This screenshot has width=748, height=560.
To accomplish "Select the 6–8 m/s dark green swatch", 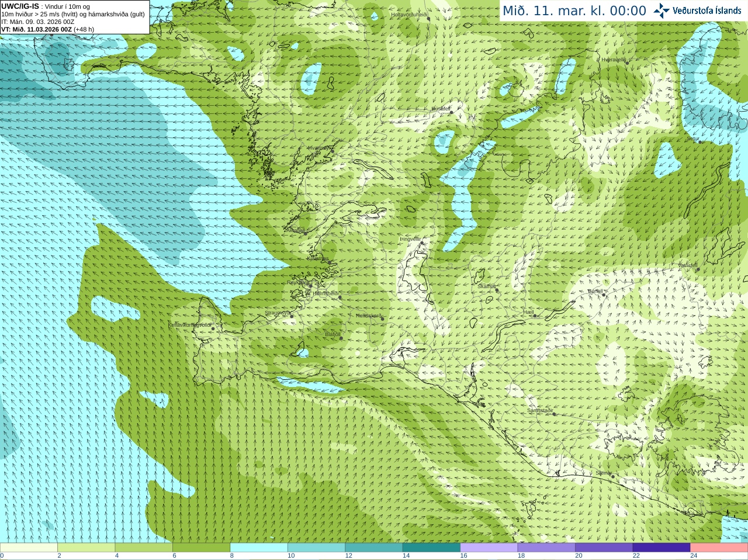I will click(201, 548).
